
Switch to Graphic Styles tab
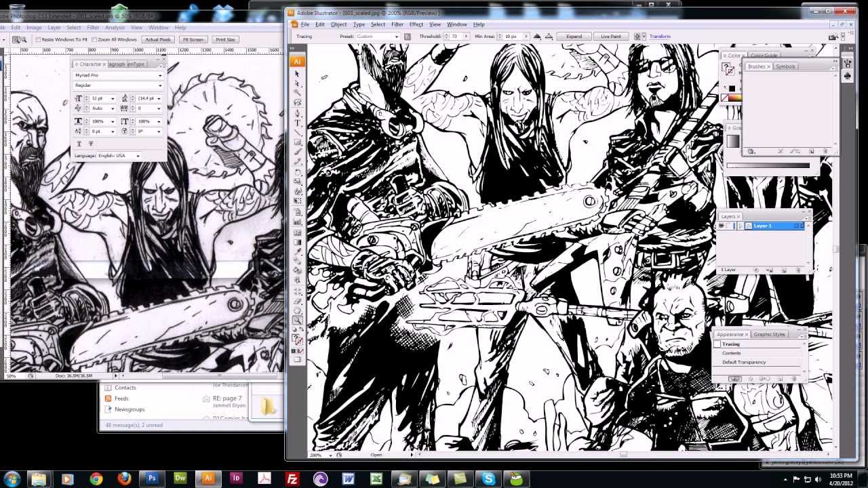click(x=769, y=334)
